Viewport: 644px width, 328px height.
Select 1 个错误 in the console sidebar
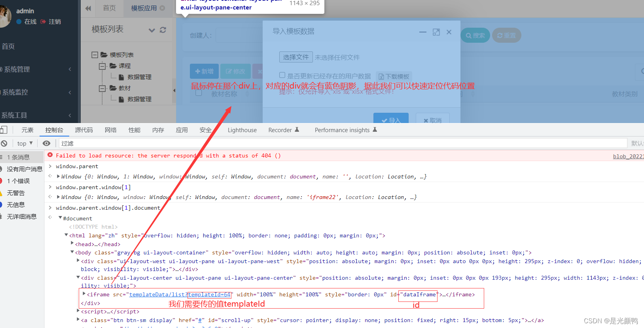click(22, 181)
